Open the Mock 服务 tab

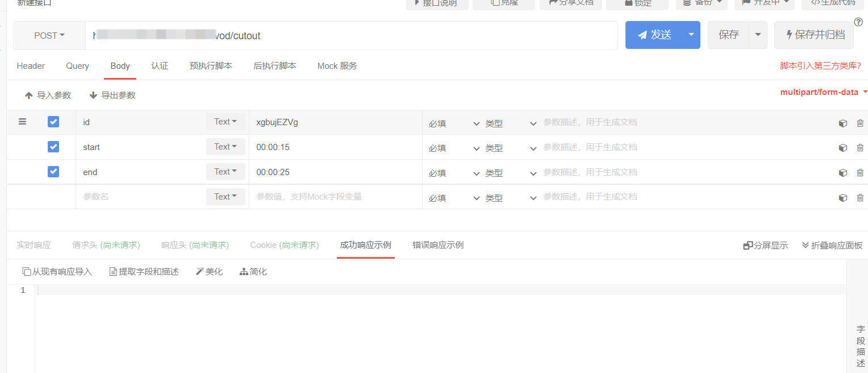(337, 66)
